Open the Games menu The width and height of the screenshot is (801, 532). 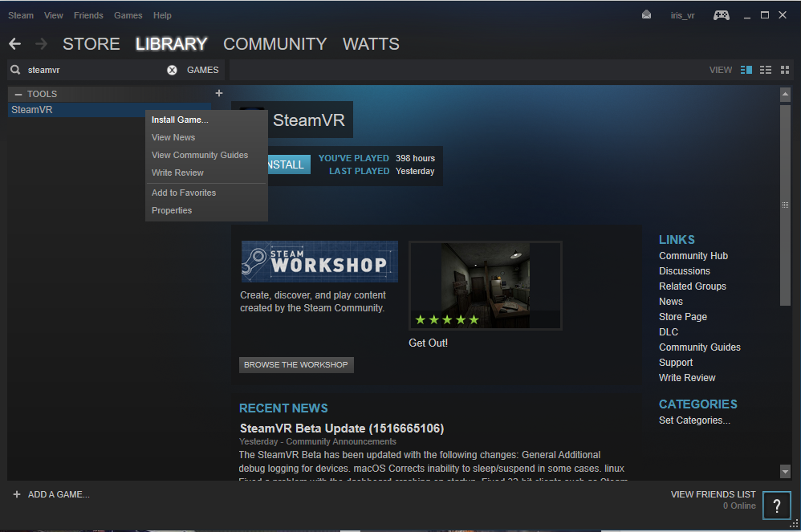coord(128,15)
